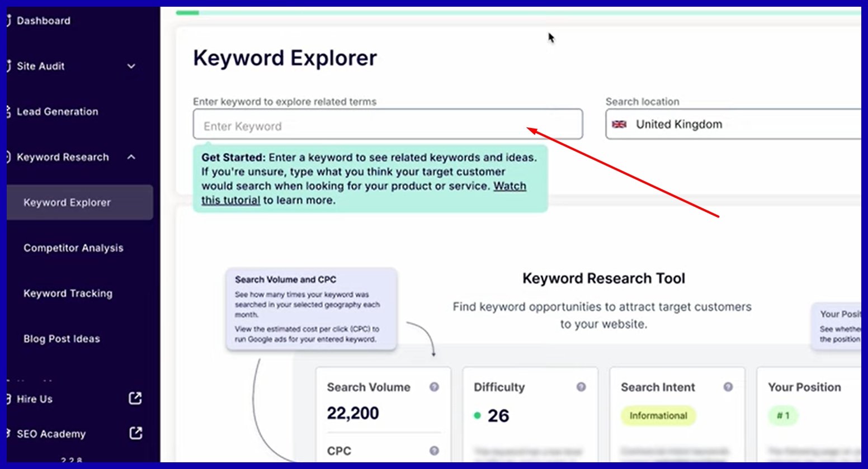Expand the Site Audit chevron
Screen dimensions: 868x469
click(x=131, y=66)
